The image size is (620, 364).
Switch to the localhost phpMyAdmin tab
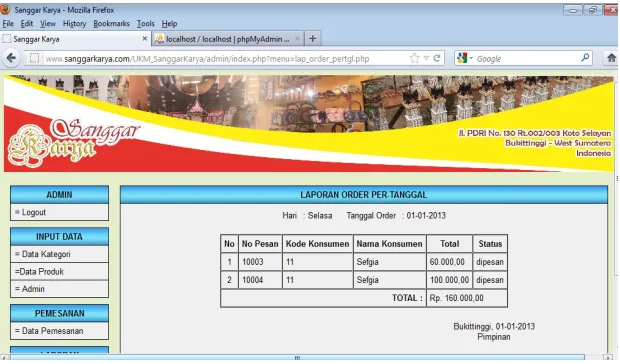[x=227, y=39]
